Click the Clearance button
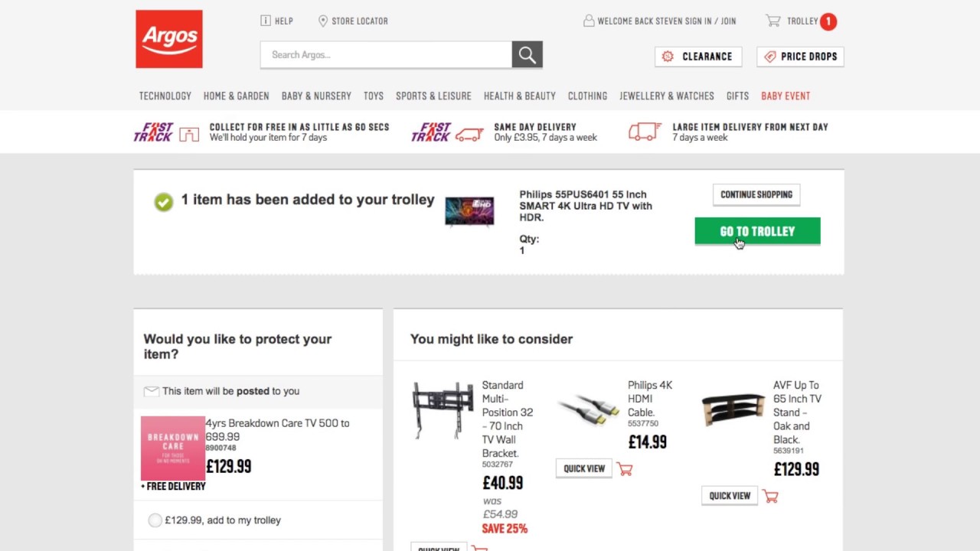 coord(697,57)
